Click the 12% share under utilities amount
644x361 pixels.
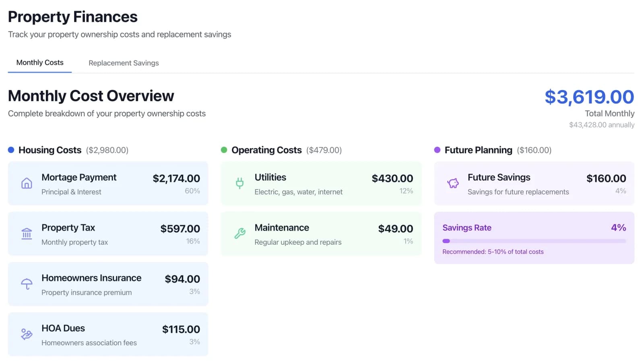coord(406,191)
